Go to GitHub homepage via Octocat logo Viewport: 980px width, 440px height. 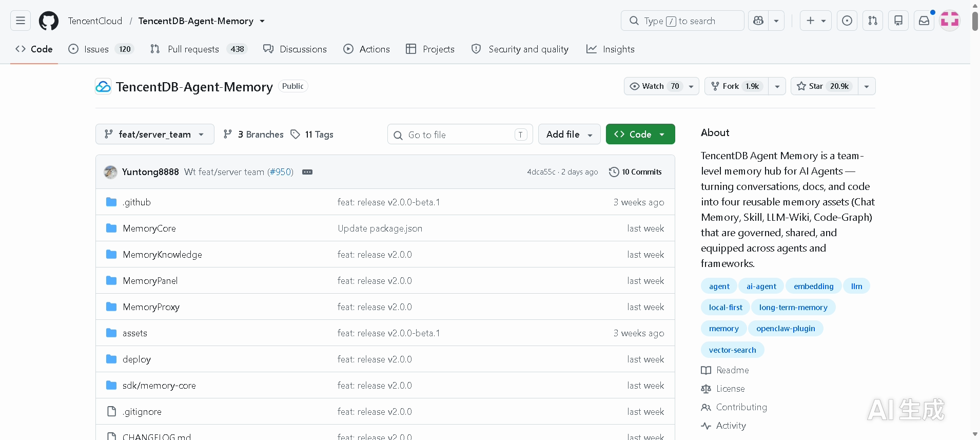[x=49, y=21]
